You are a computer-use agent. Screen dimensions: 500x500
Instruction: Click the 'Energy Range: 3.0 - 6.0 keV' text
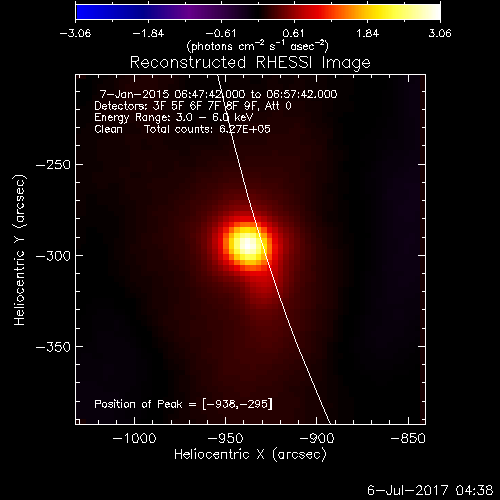174,117
